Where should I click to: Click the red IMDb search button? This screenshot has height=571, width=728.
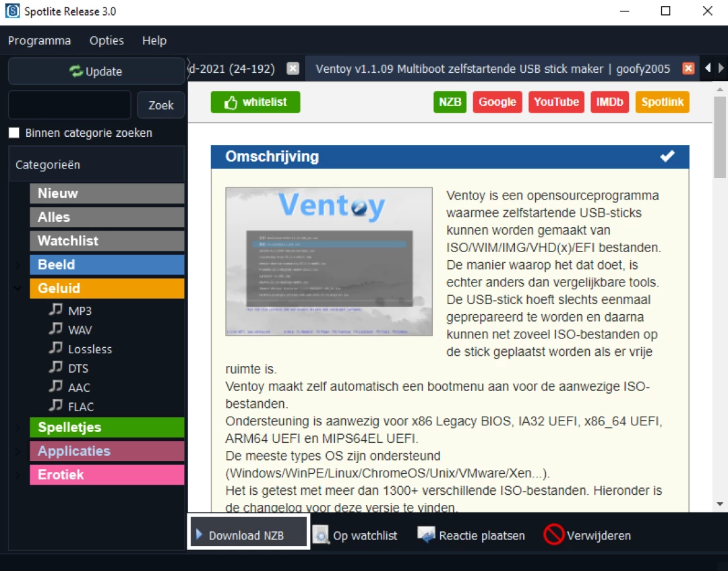[609, 102]
